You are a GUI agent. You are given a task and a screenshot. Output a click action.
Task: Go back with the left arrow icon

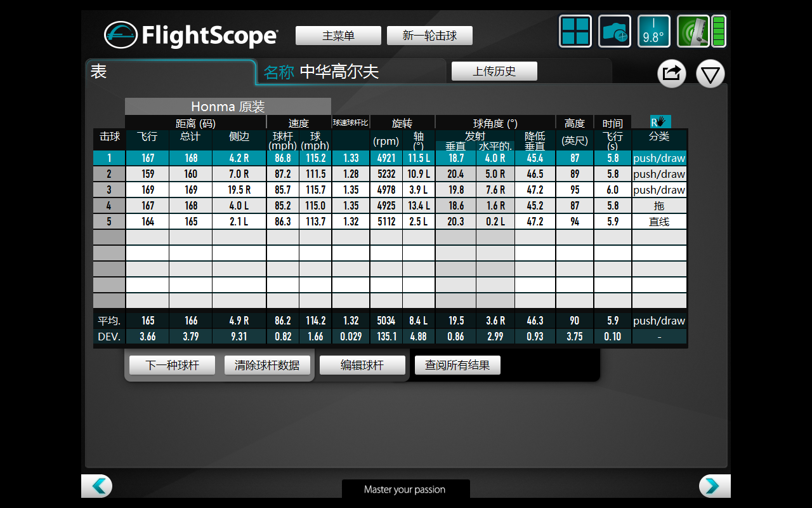tap(97, 486)
